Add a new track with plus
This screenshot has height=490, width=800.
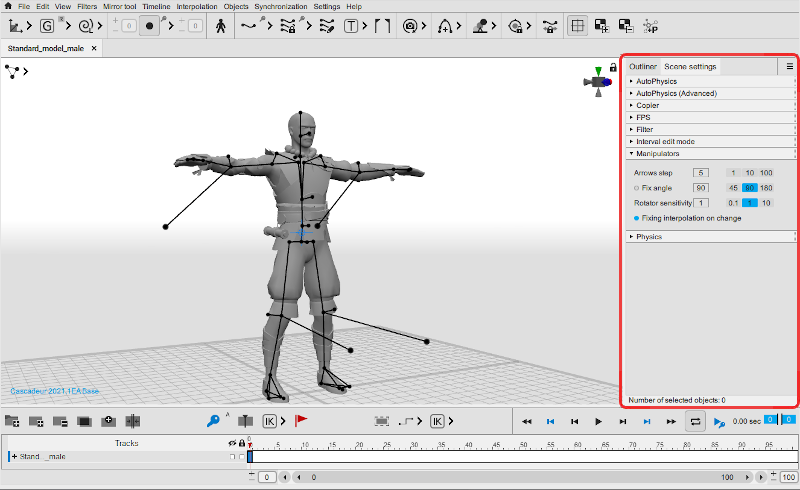[x=36, y=421]
